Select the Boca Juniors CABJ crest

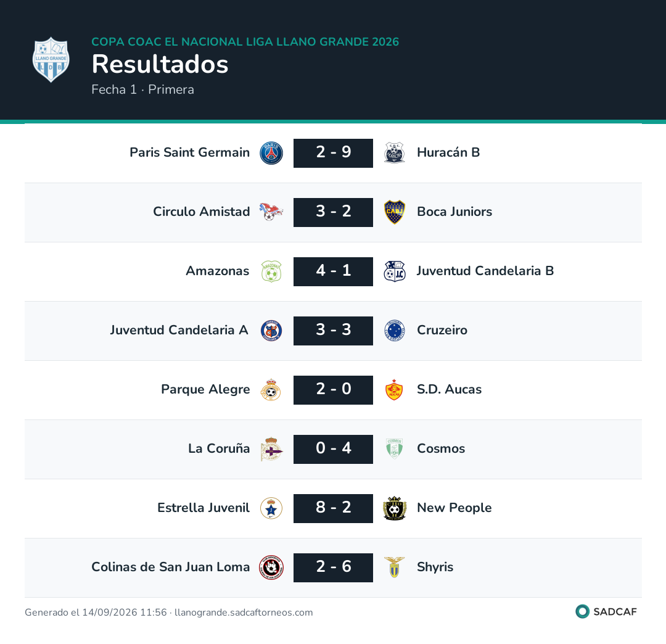[395, 212]
